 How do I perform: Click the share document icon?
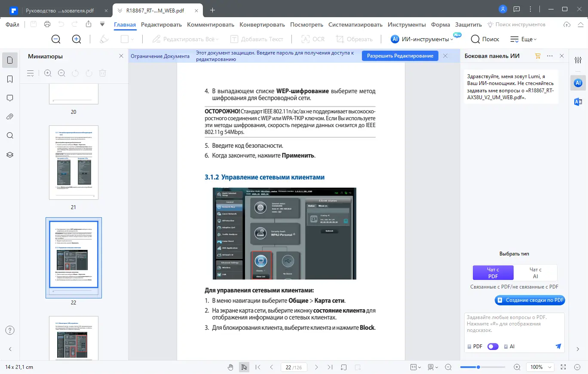(88, 24)
